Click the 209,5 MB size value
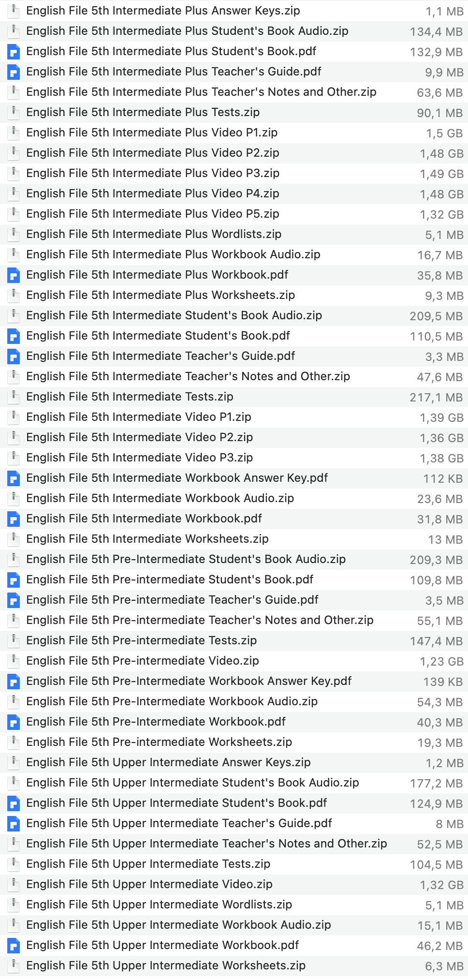This screenshot has height=980, width=468. coord(437,316)
